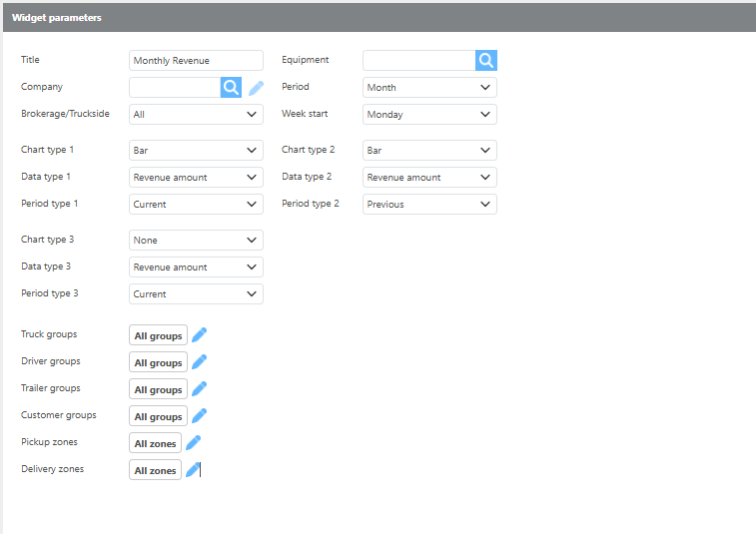This screenshot has width=756, height=534.
Task: Expand the Week start dropdown
Action: pyautogui.click(x=429, y=115)
